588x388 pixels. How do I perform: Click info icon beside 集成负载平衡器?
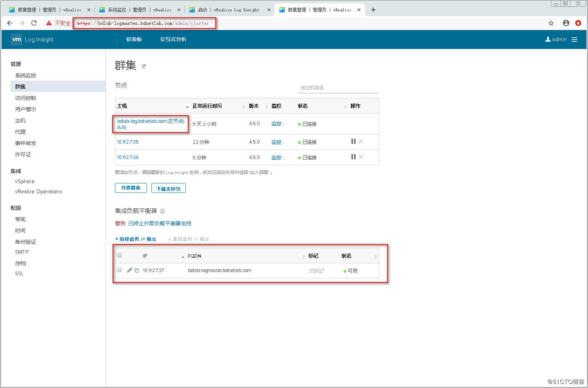162,211
